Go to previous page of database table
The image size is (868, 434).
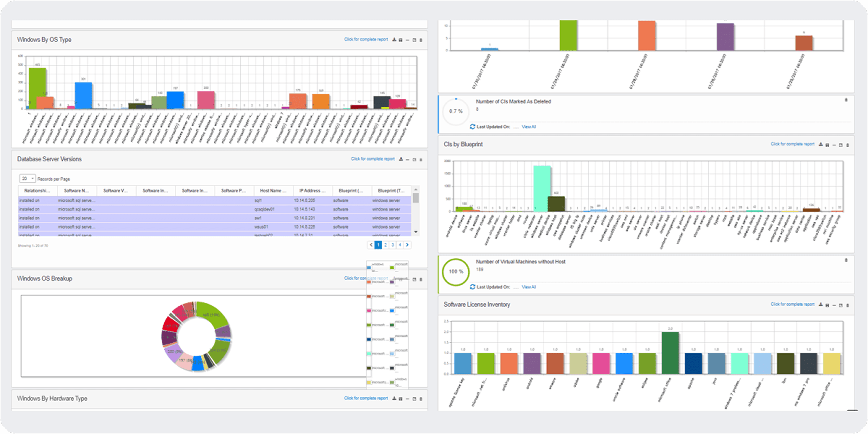[371, 245]
